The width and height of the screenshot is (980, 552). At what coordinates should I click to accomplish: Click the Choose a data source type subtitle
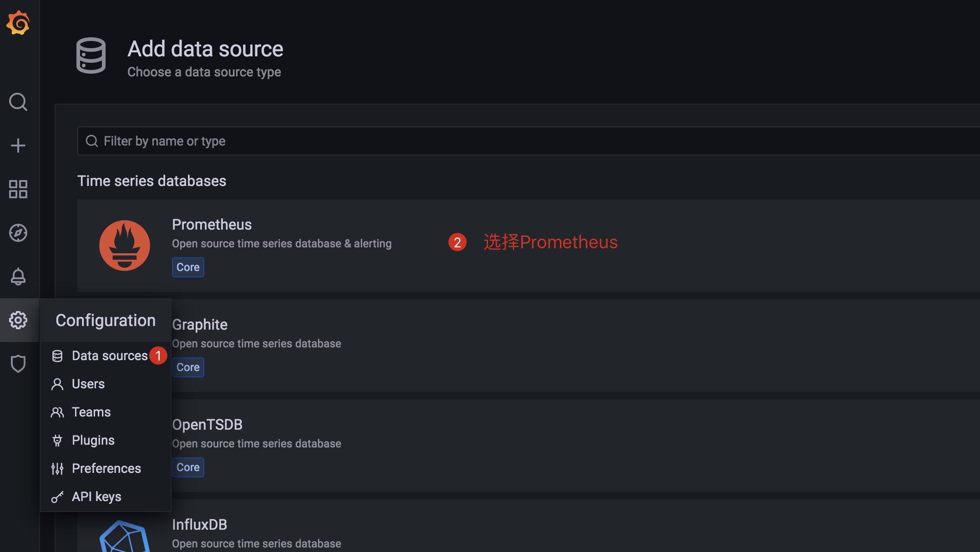[x=204, y=72]
